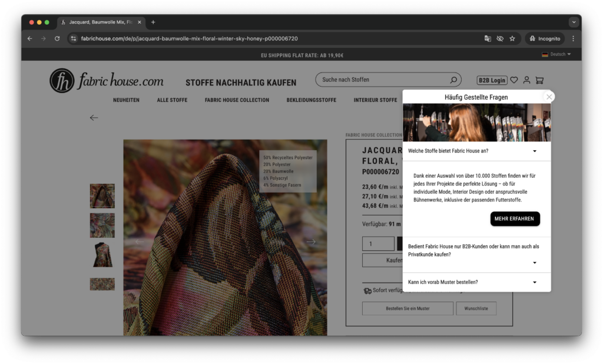Click the back arrow above the product image
The image size is (603, 364).
click(94, 118)
